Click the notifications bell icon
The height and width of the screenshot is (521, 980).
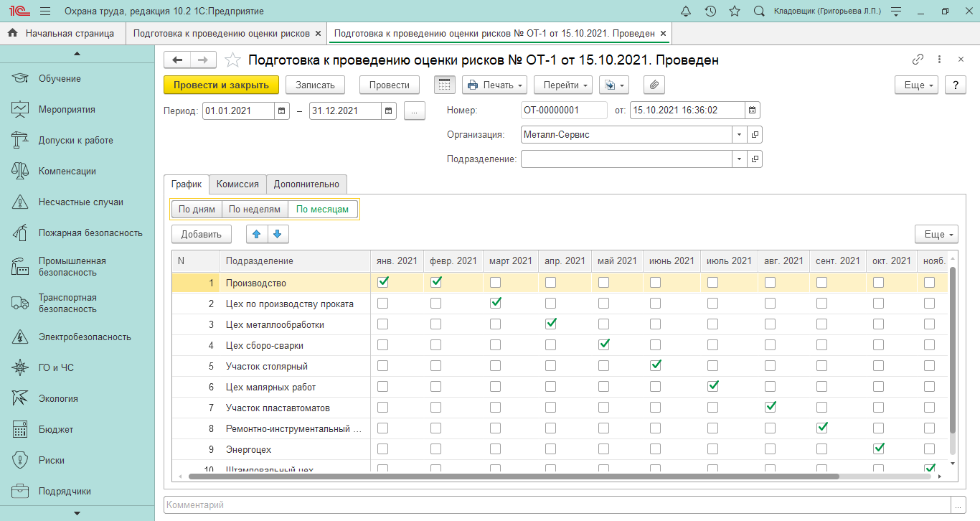point(686,11)
